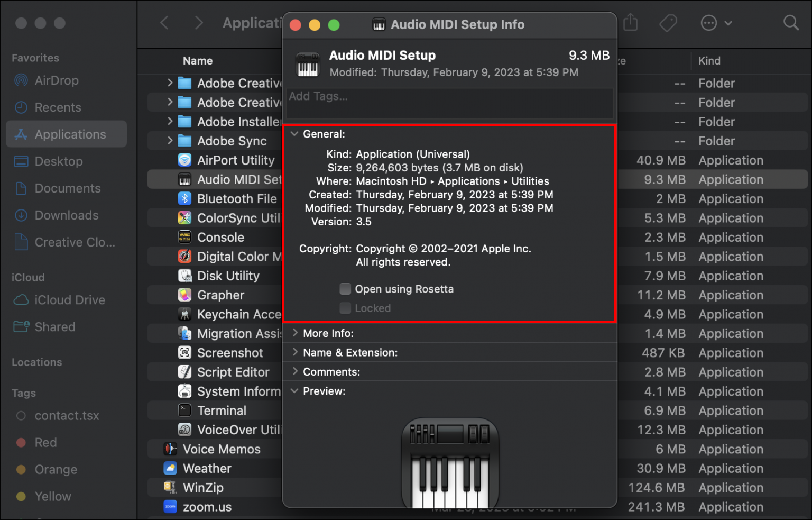Screen dimensions: 812x520
Task: Click the Share icon in Finder toolbar
Action: point(630,23)
